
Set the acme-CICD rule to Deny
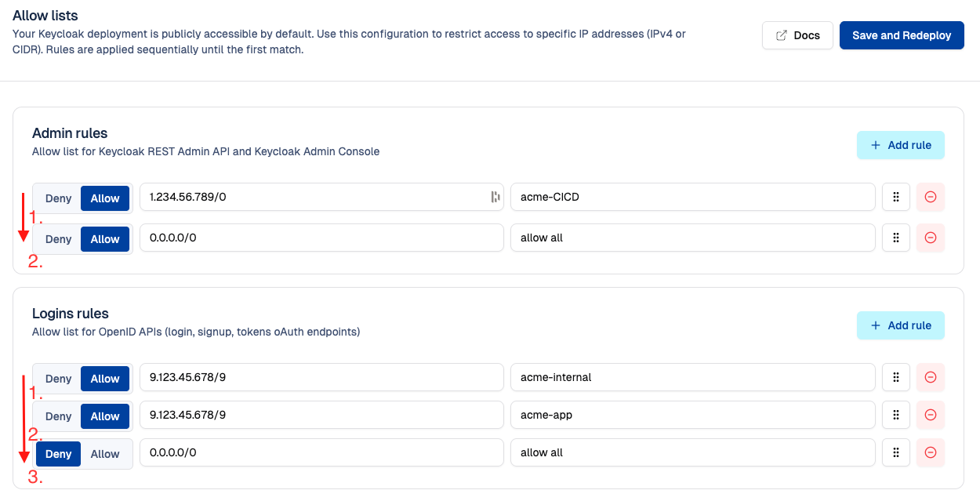coord(59,198)
